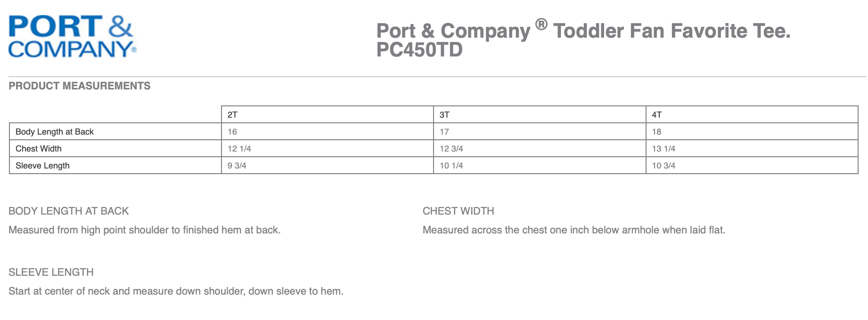Select the 3T size column header

pos(444,115)
